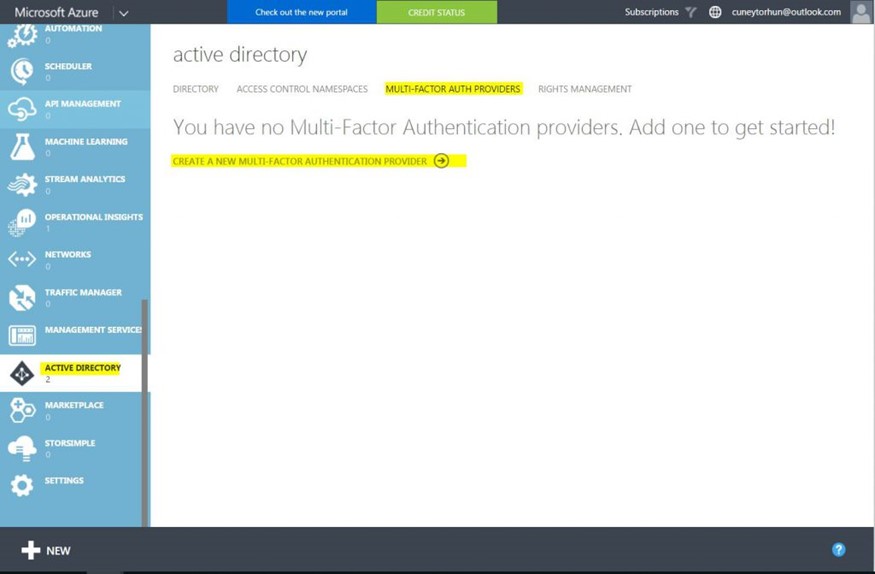Click the Microsoft Azure logo text
875x574 pixels.
point(56,12)
